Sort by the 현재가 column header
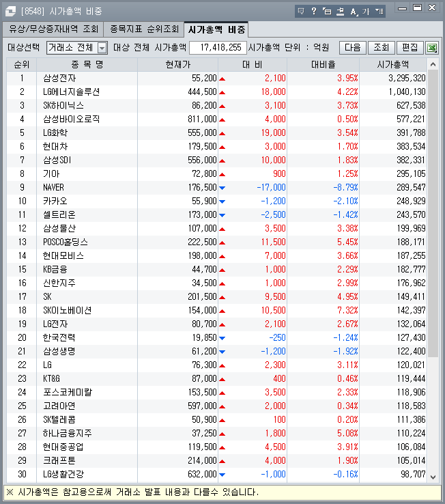The height and width of the screenshot is (504, 445). 177,65
